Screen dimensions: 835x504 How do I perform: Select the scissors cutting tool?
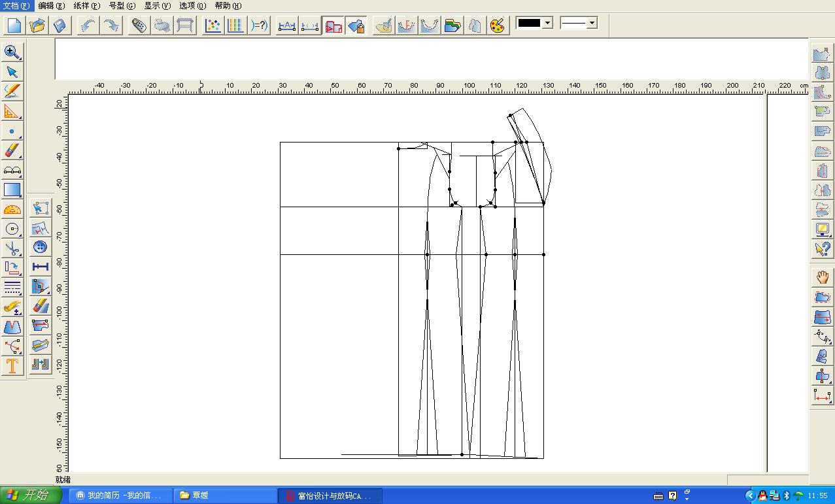pyautogui.click(x=12, y=248)
